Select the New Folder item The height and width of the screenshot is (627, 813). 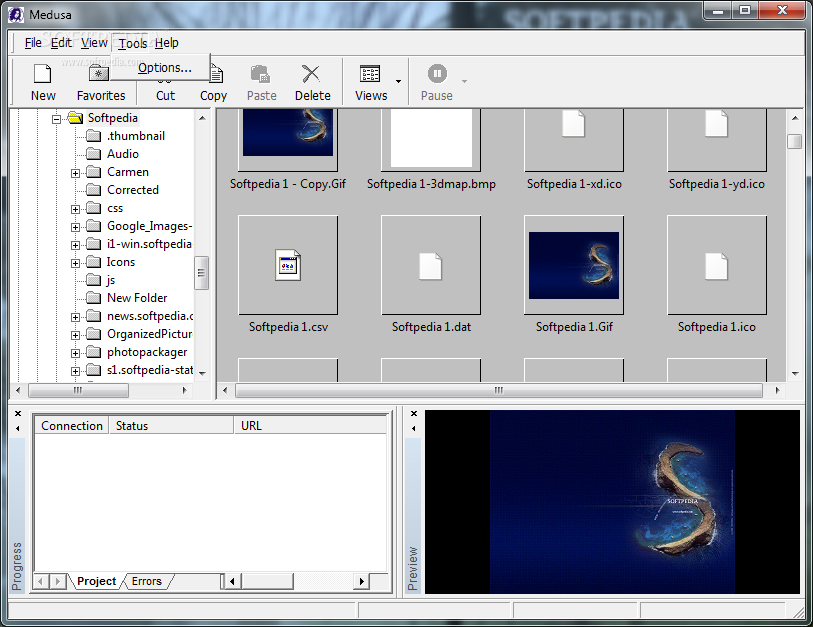click(137, 298)
